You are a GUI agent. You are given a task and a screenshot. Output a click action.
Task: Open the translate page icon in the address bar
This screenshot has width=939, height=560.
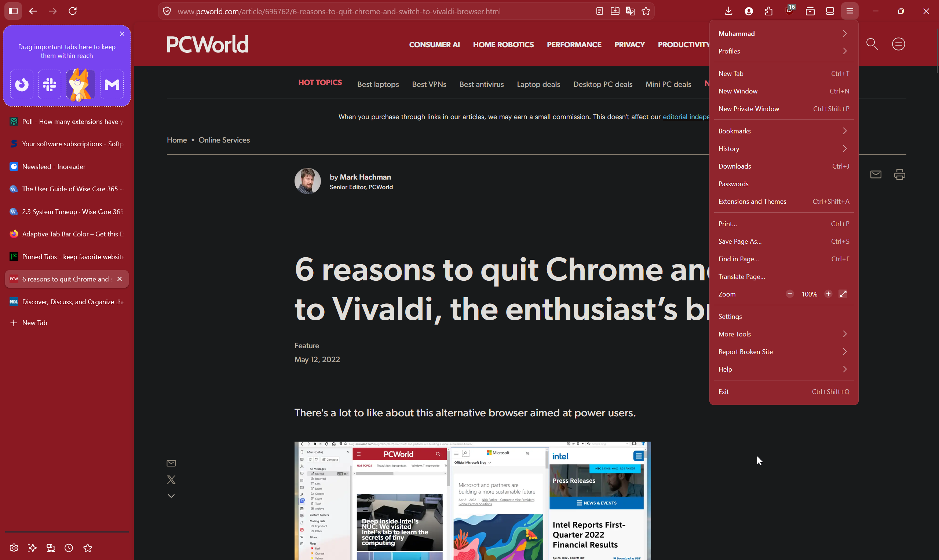click(x=631, y=11)
